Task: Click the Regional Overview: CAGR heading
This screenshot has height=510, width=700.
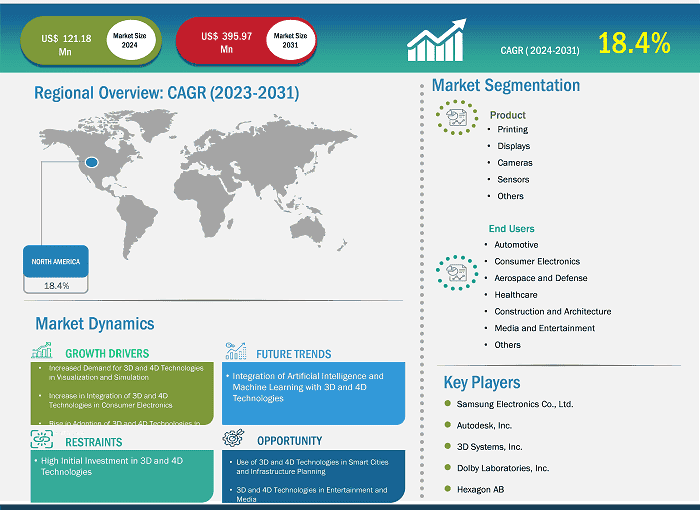Action: [x=167, y=93]
